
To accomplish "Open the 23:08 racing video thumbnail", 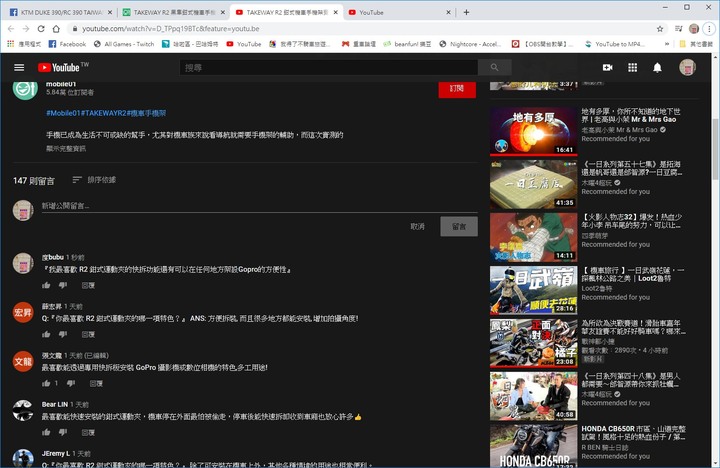I will (533, 343).
